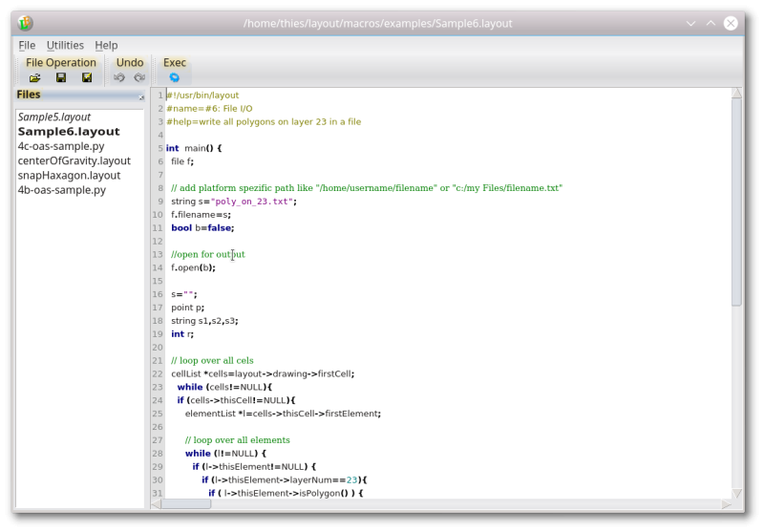Open the File menu

(27, 45)
